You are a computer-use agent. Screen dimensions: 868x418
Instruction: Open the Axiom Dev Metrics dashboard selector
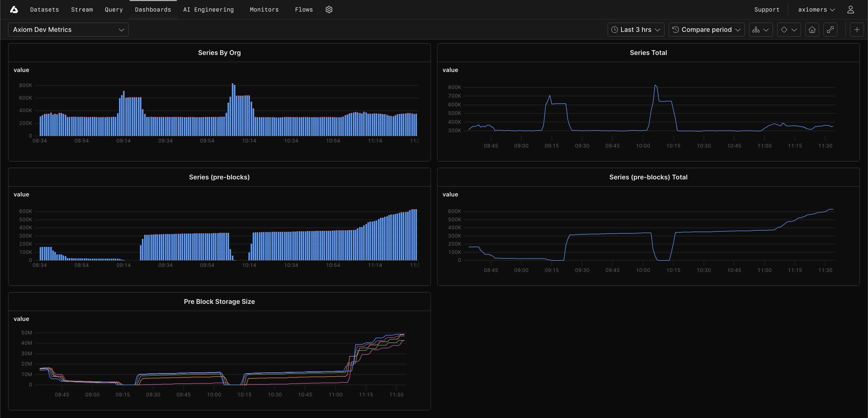[x=68, y=30]
